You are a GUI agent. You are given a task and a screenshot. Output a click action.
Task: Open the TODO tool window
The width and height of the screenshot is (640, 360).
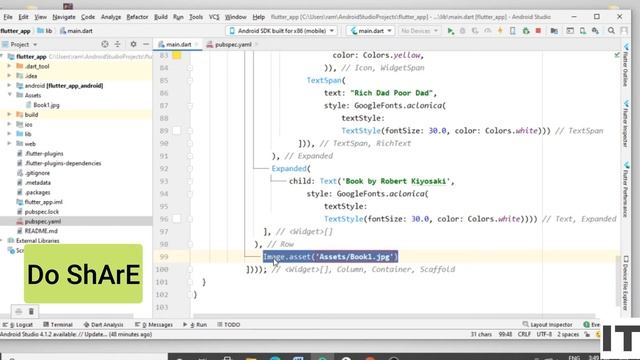click(x=229, y=324)
